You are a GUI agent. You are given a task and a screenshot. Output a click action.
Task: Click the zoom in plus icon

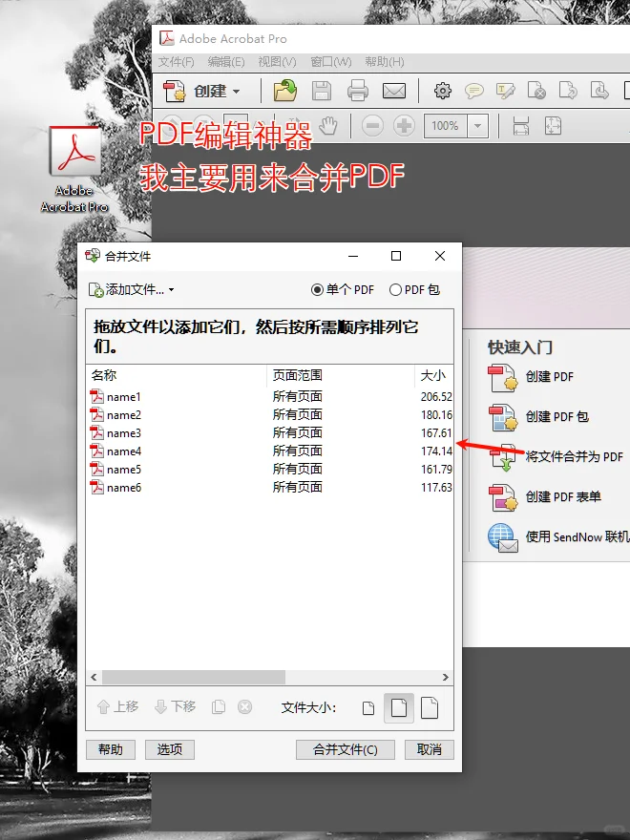point(404,126)
